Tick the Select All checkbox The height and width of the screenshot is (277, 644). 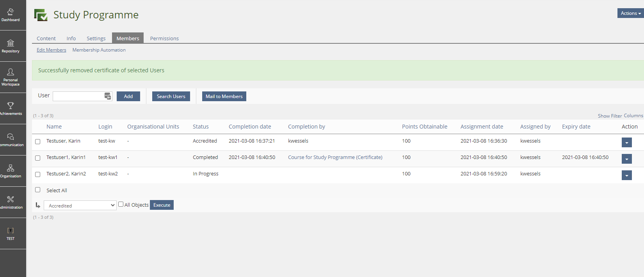tap(38, 190)
